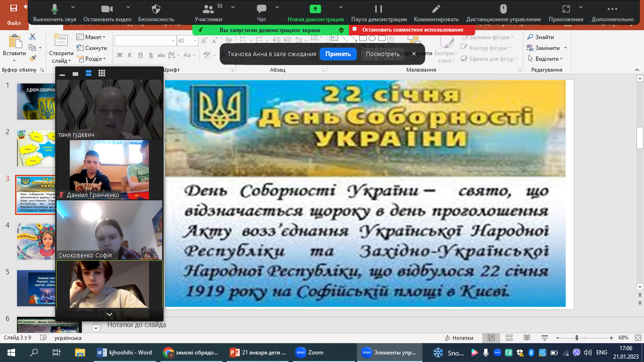Open the Файл tab in PowerPoint
The width and height of the screenshot is (644, 362).
pyautogui.click(x=14, y=23)
